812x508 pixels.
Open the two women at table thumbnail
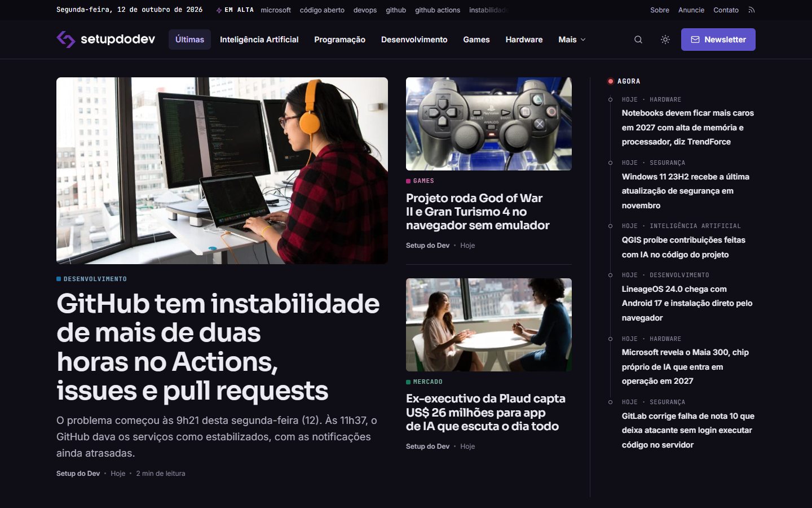point(489,325)
